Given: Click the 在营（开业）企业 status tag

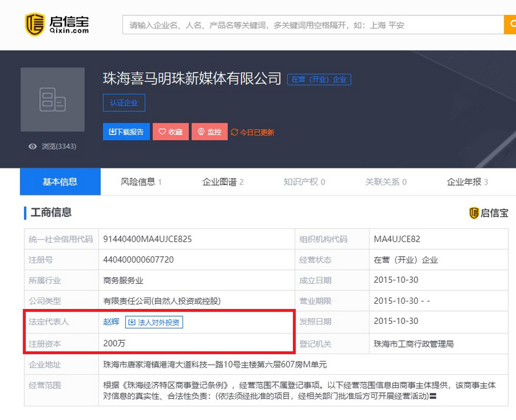Looking at the screenshot, I should (319, 79).
